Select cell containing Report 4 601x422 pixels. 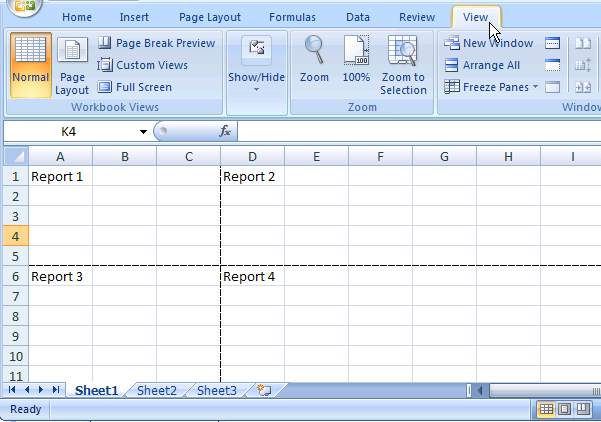(x=252, y=276)
